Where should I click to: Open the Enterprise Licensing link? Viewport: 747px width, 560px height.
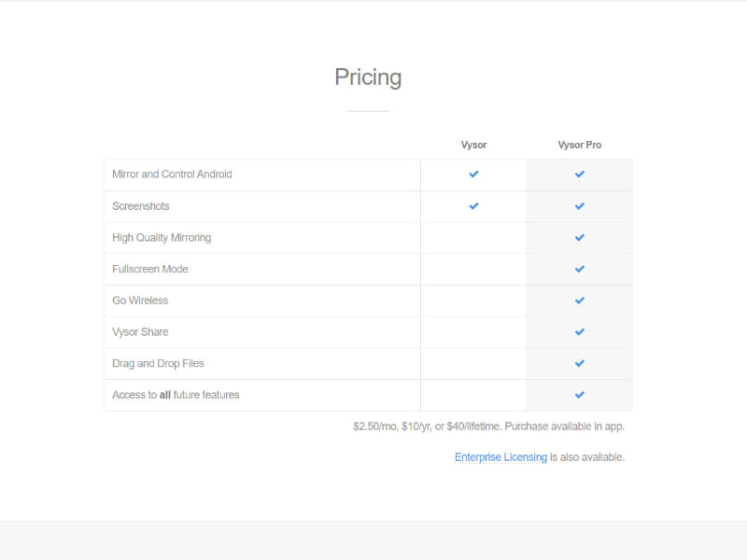[500, 457]
